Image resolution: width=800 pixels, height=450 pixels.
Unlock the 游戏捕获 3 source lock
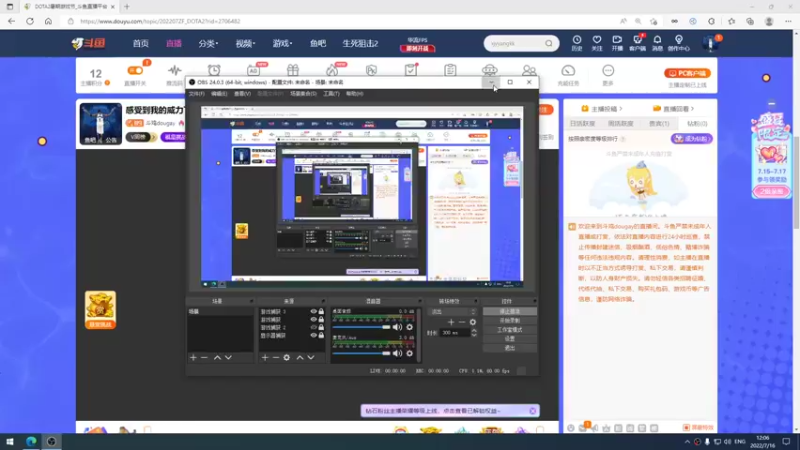tap(321, 311)
